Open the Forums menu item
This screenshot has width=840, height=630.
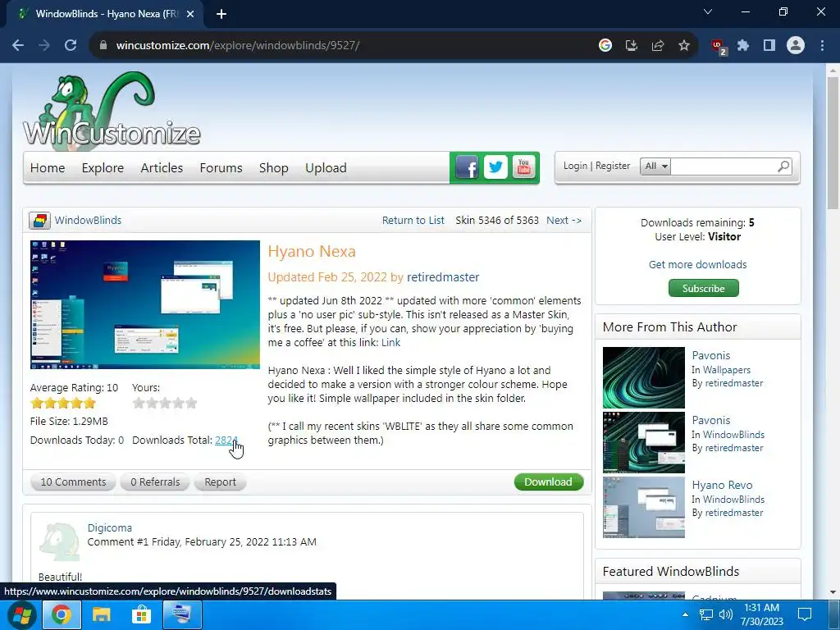[221, 167]
